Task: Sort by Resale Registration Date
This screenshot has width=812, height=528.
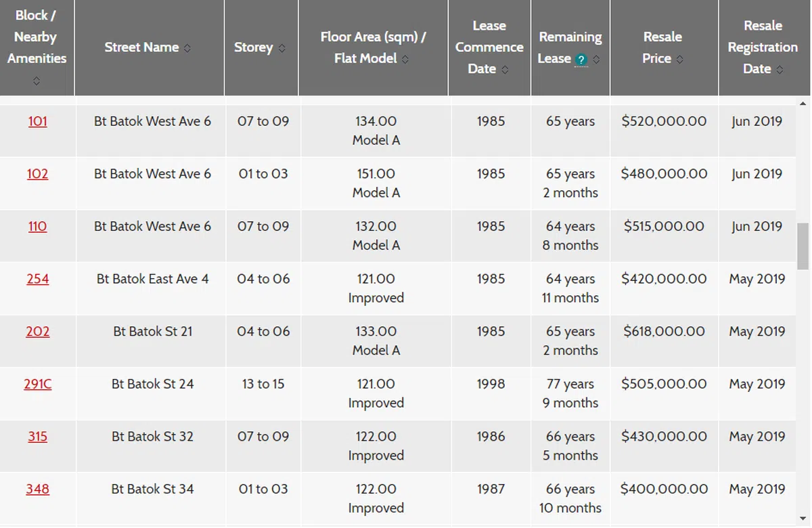Action: tap(780, 70)
